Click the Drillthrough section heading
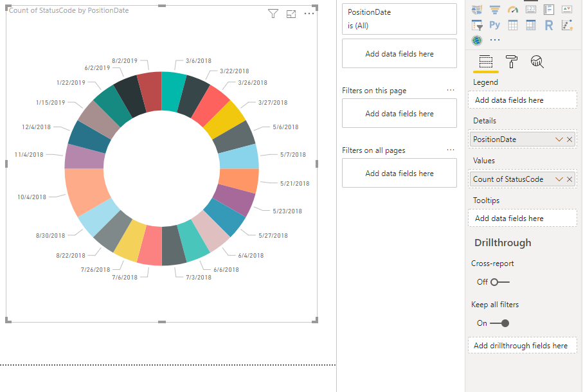 coord(503,243)
